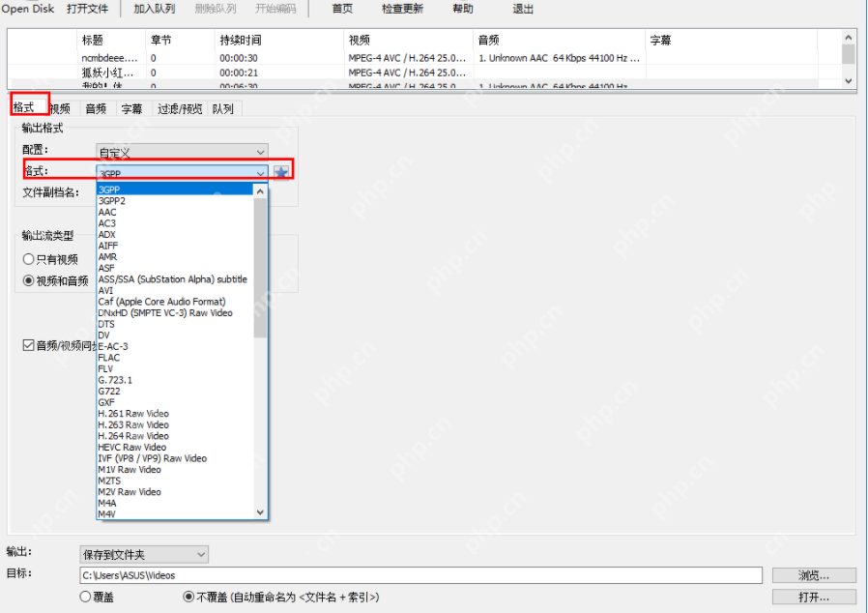Choose M1V Raw Video format
This screenshot has height=613, width=868.
click(x=175, y=470)
